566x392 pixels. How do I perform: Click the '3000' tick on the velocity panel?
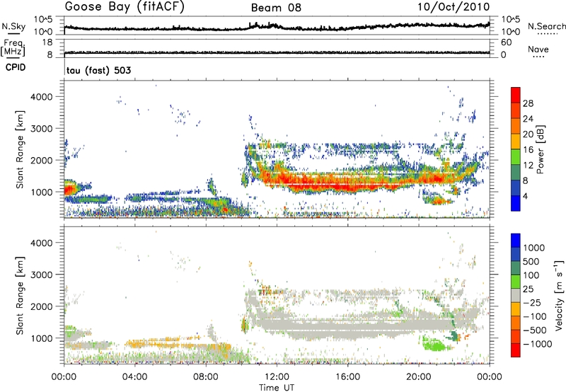pyautogui.click(x=41, y=275)
